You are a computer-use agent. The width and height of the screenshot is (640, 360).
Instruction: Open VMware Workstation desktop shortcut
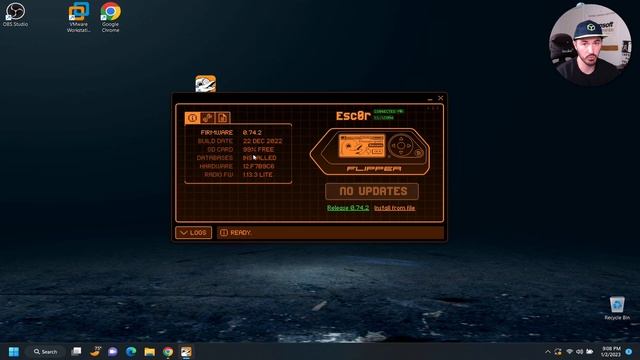point(79,17)
